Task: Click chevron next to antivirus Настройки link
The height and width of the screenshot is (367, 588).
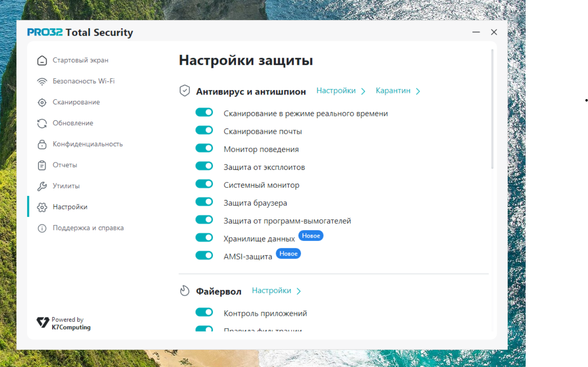Action: (x=363, y=91)
